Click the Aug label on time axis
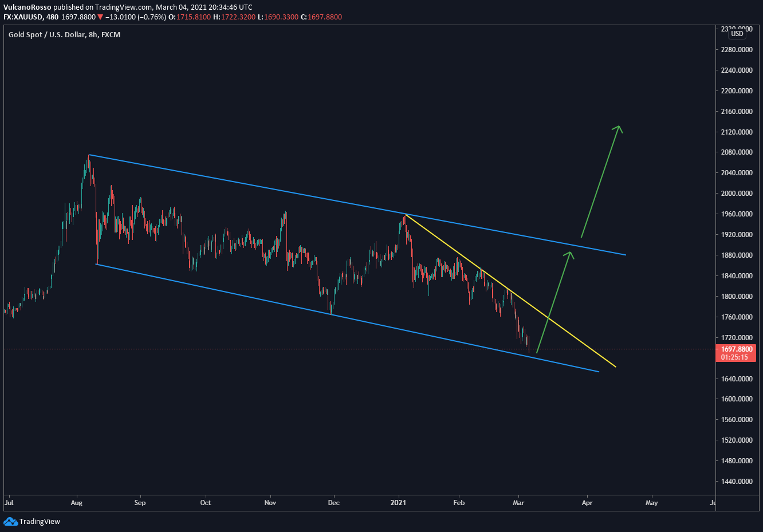Image resolution: width=763 pixels, height=532 pixels. 77,503
